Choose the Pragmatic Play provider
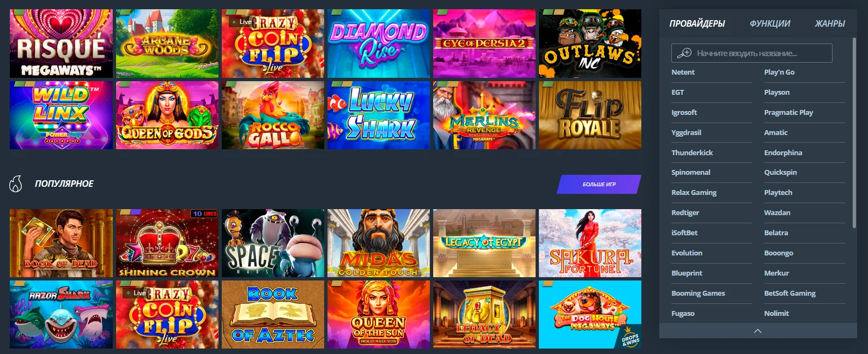Viewport: 868px width, 354px height. (x=788, y=112)
